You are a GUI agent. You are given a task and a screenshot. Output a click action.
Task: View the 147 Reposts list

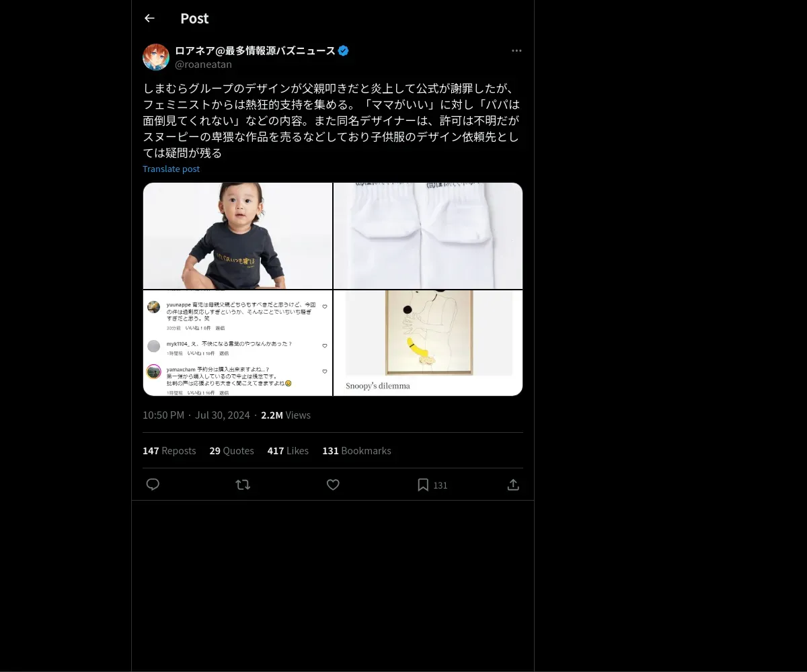click(169, 451)
